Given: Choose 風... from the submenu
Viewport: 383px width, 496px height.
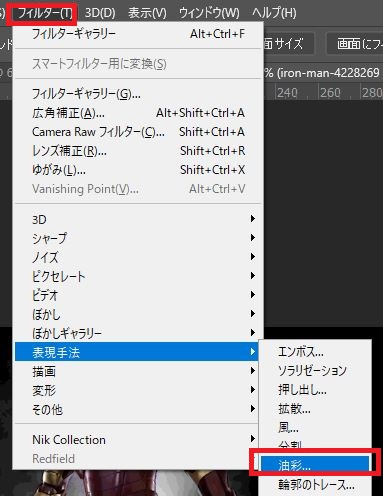Looking at the screenshot, I should (x=315, y=427).
